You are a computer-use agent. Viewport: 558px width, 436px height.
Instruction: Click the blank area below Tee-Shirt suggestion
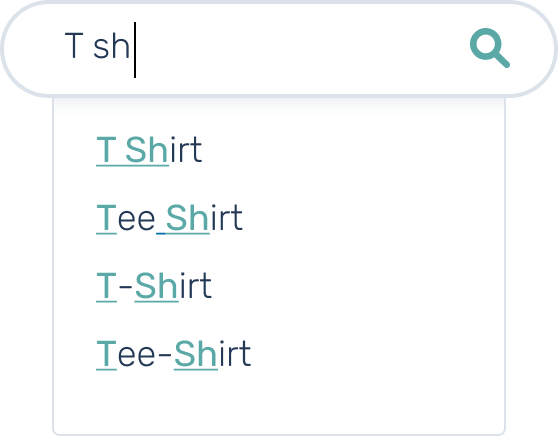[x=279, y=402]
